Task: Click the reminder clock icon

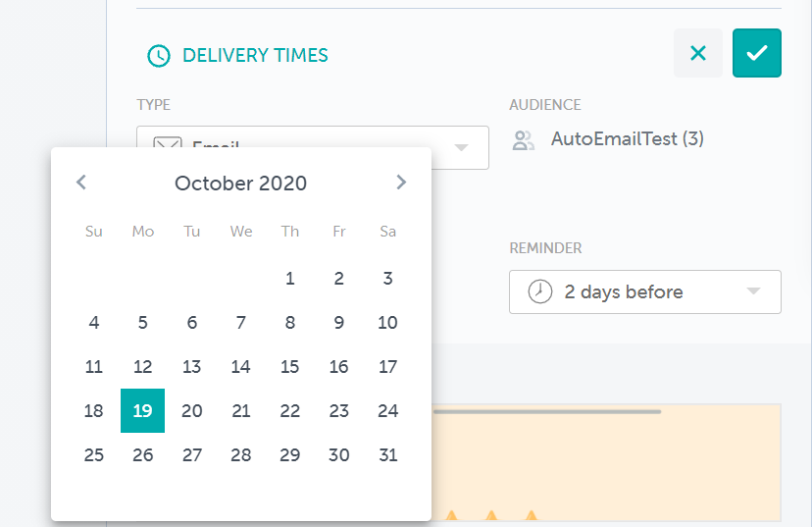Action: (540, 292)
